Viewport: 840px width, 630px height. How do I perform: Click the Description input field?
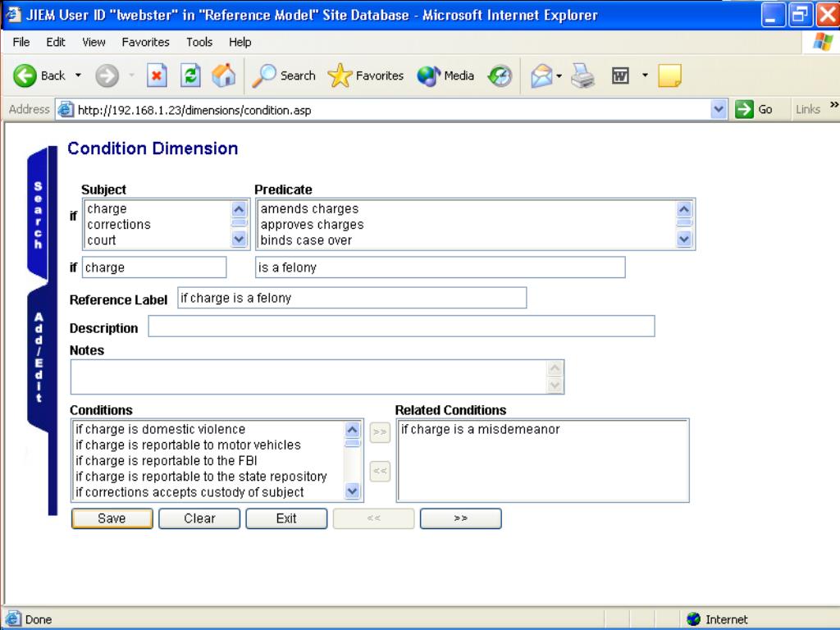401,326
